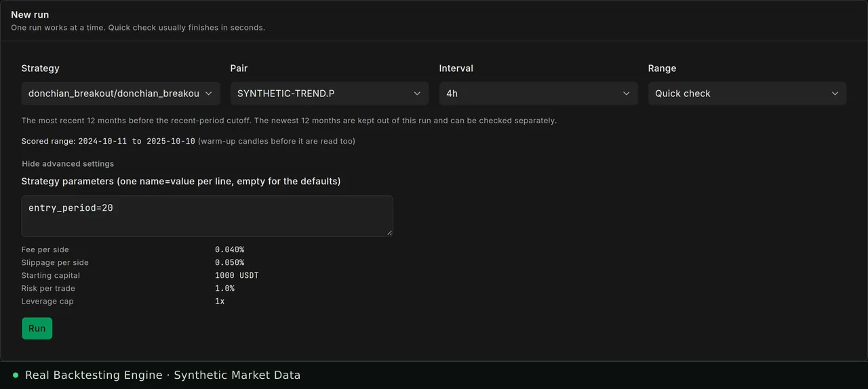Click the Strategy parameters label text
The height and width of the screenshot is (389, 868).
[181, 182]
